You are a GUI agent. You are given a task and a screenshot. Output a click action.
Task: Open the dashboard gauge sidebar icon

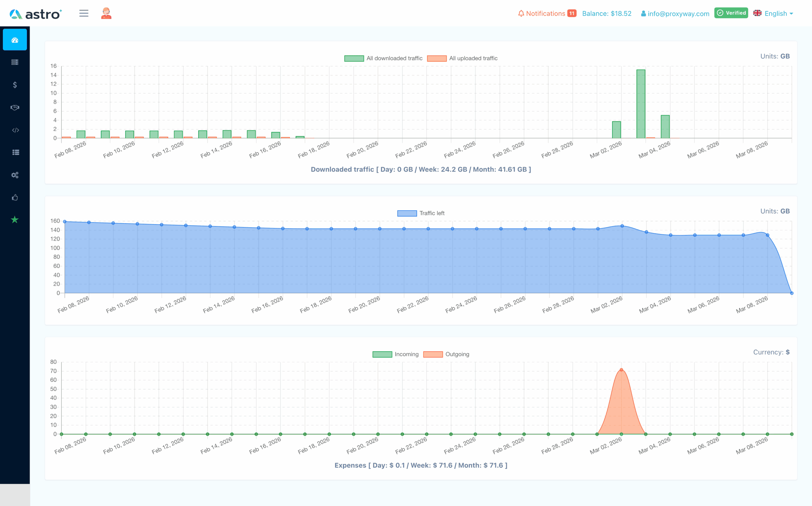click(x=15, y=40)
